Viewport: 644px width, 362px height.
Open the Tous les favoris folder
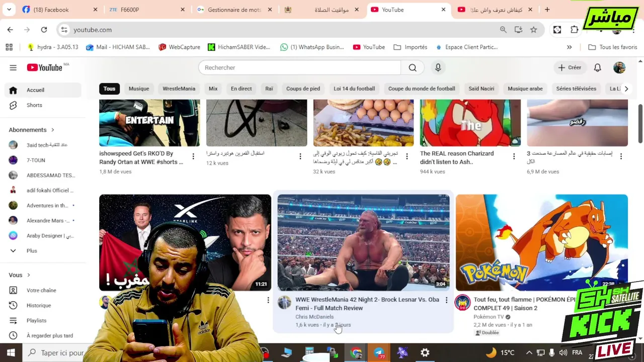(x=613, y=47)
